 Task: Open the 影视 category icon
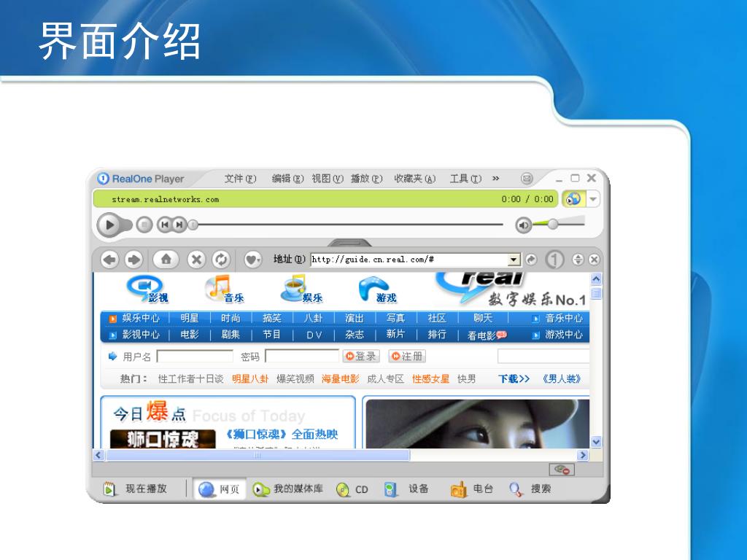click(147, 289)
